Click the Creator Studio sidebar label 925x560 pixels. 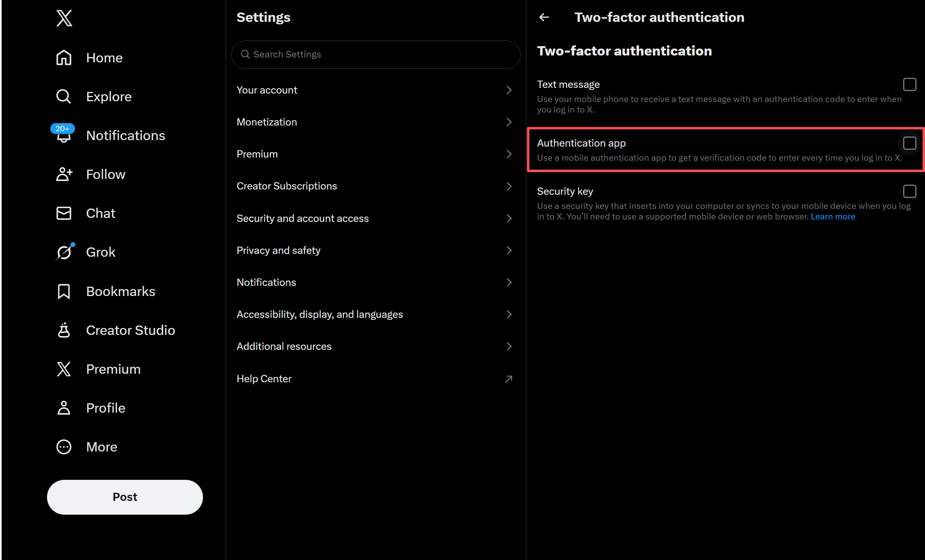pyautogui.click(x=130, y=330)
